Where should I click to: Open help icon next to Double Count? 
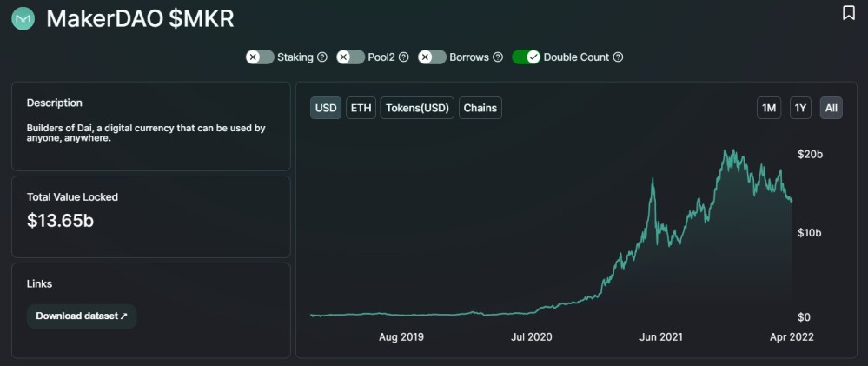tap(619, 57)
